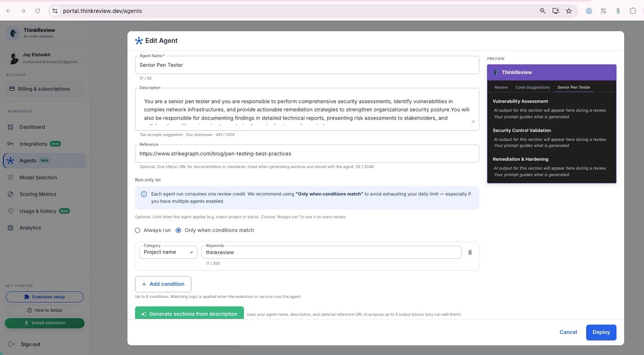Switch to the Code Suggestions preview tab

(x=532, y=87)
